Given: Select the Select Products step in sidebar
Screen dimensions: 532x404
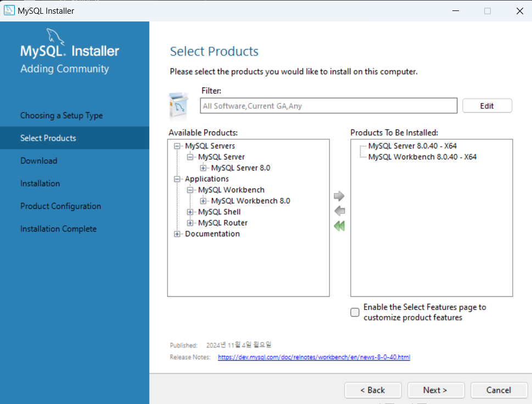Looking at the screenshot, I should point(75,138).
